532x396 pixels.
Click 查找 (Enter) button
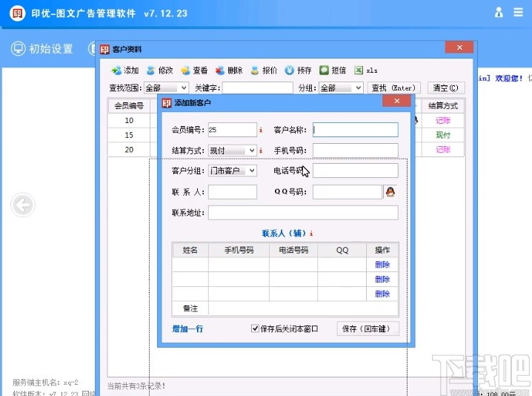(x=394, y=88)
